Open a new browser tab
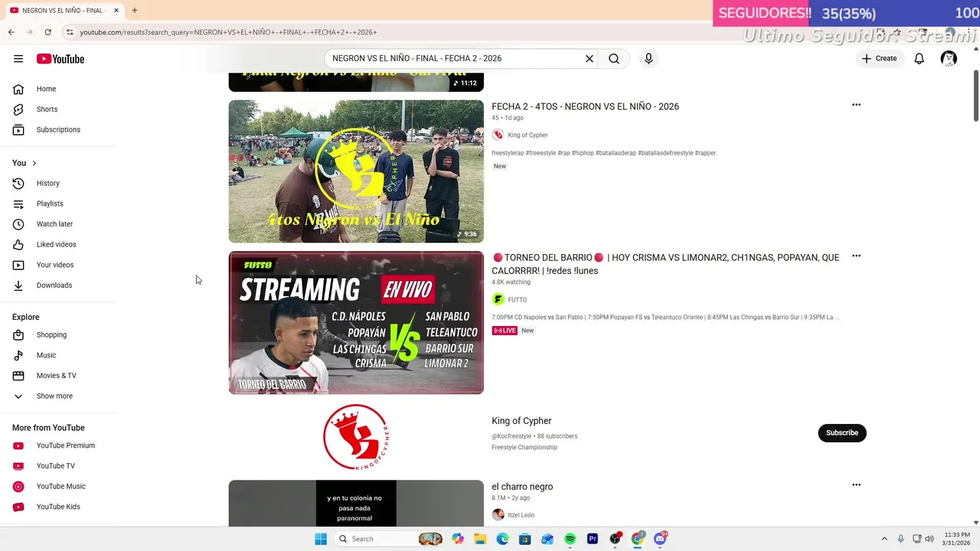The image size is (980, 551). click(134, 10)
